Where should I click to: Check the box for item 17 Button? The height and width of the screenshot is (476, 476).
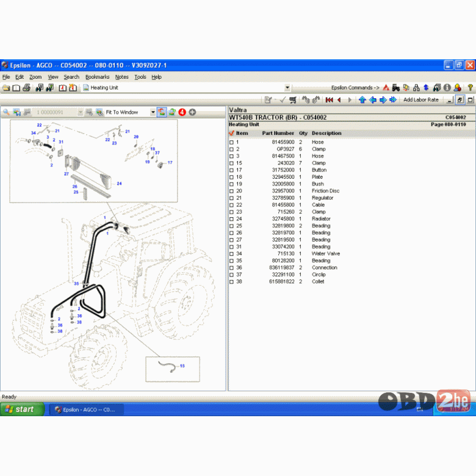(x=232, y=170)
